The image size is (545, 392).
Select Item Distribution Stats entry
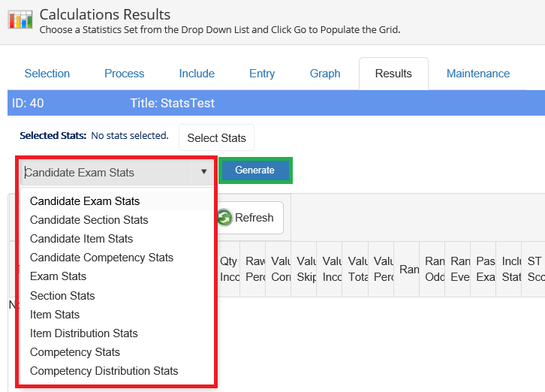[83, 333]
